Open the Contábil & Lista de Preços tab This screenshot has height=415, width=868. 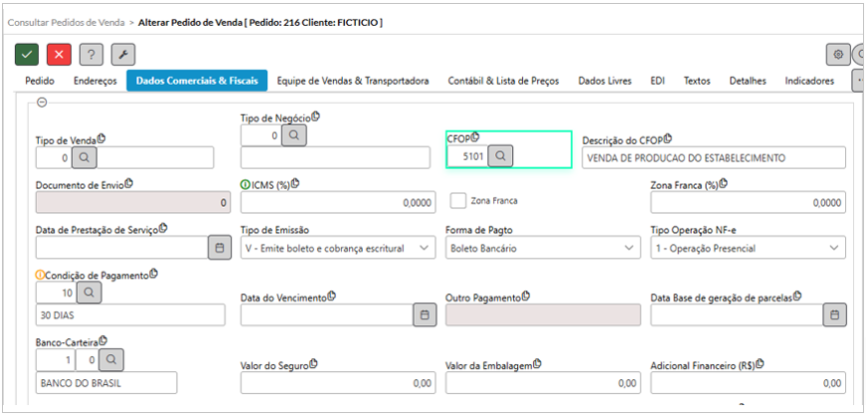pos(503,81)
